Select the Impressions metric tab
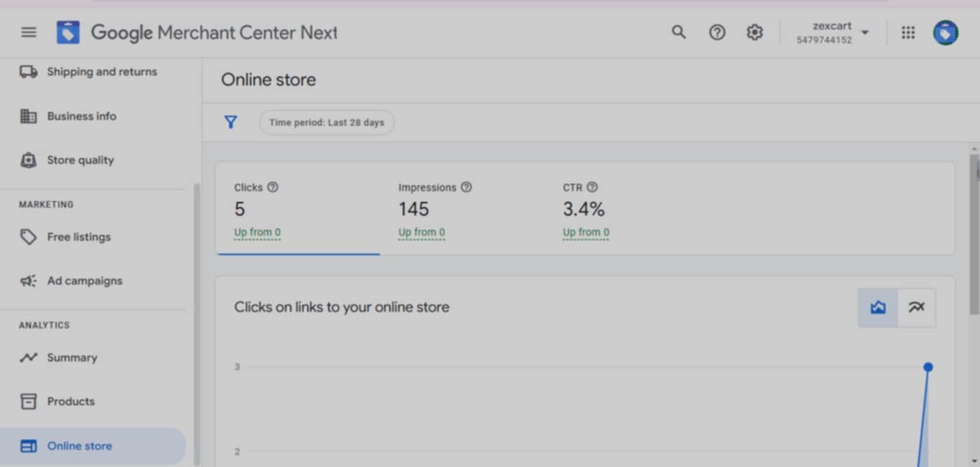 (462, 208)
